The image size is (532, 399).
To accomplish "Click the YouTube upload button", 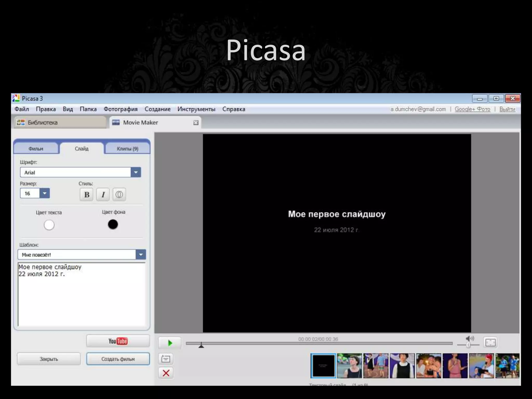I will (118, 341).
